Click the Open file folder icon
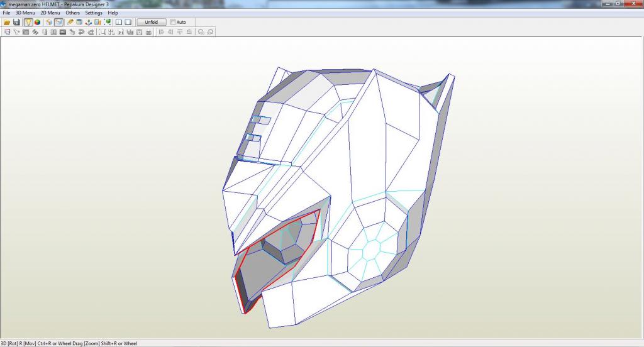 [7, 22]
